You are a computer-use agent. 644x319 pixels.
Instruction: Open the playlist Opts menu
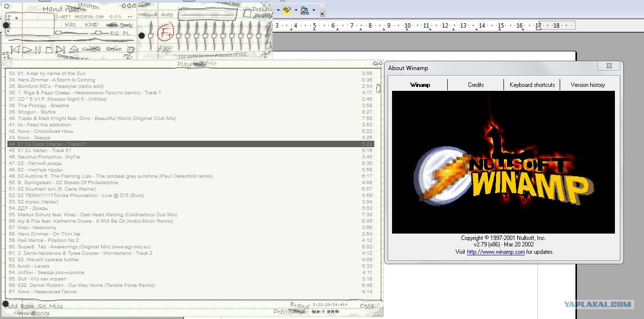click(367, 306)
